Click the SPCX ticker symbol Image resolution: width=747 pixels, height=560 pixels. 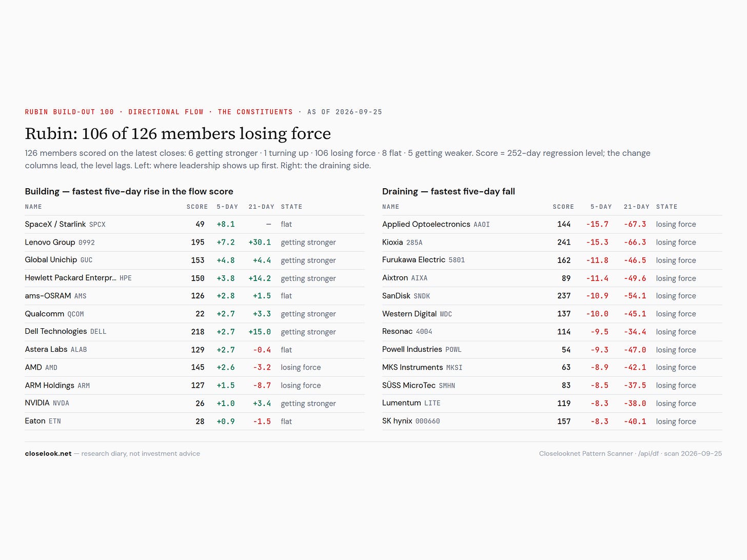[x=97, y=225]
